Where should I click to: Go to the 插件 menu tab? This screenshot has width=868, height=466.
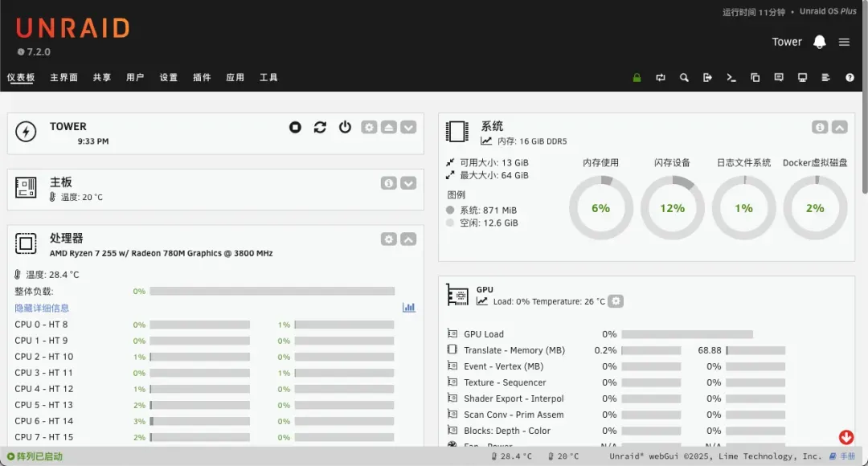[202, 78]
